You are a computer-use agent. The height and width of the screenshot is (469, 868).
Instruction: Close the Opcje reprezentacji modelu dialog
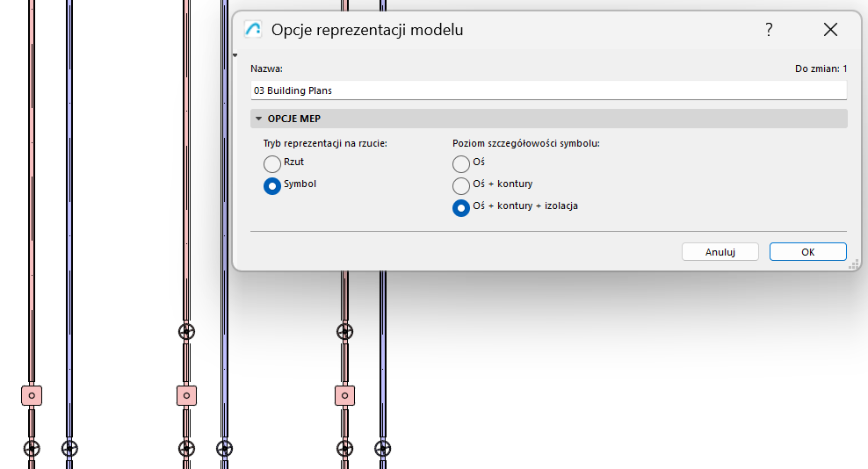pos(830,29)
